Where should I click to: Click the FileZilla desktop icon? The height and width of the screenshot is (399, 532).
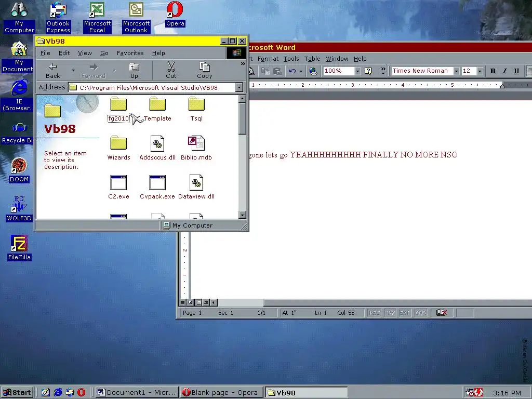click(x=19, y=248)
